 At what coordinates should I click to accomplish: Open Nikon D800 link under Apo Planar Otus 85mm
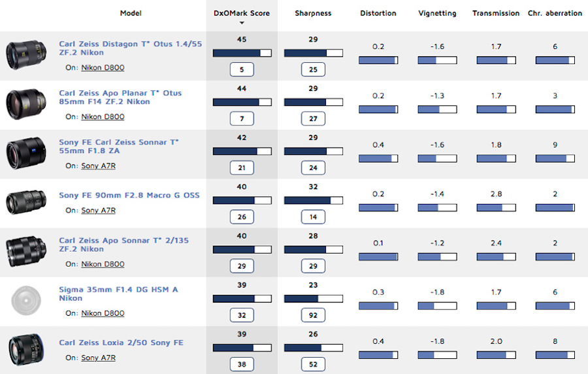[x=103, y=117]
